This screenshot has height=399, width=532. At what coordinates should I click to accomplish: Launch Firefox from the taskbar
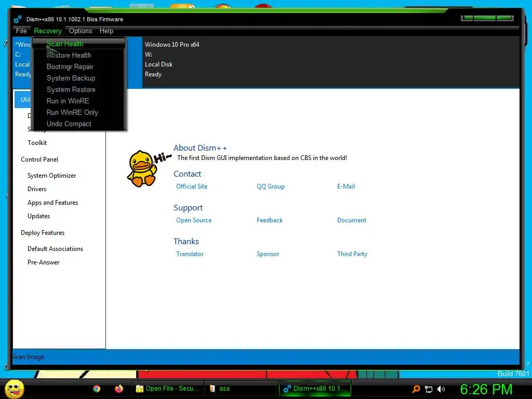(119, 389)
